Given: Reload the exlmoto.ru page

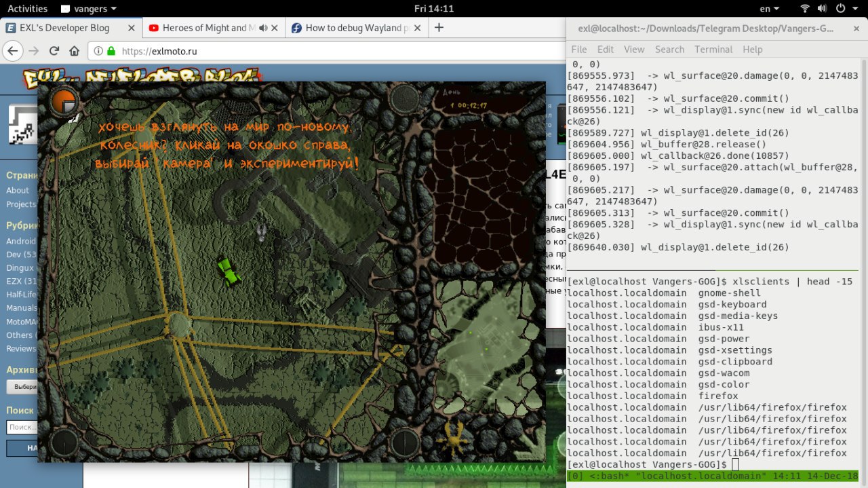Looking at the screenshot, I should 54,51.
